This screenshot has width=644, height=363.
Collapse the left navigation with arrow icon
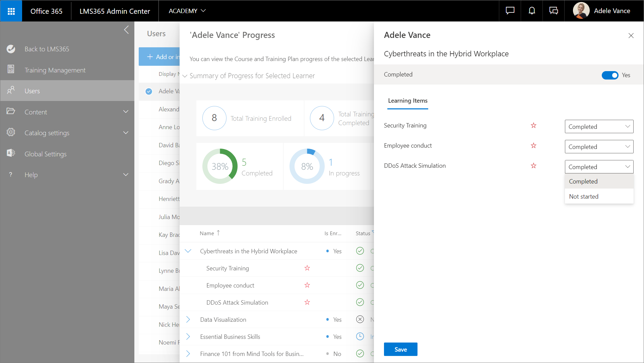coord(126,30)
